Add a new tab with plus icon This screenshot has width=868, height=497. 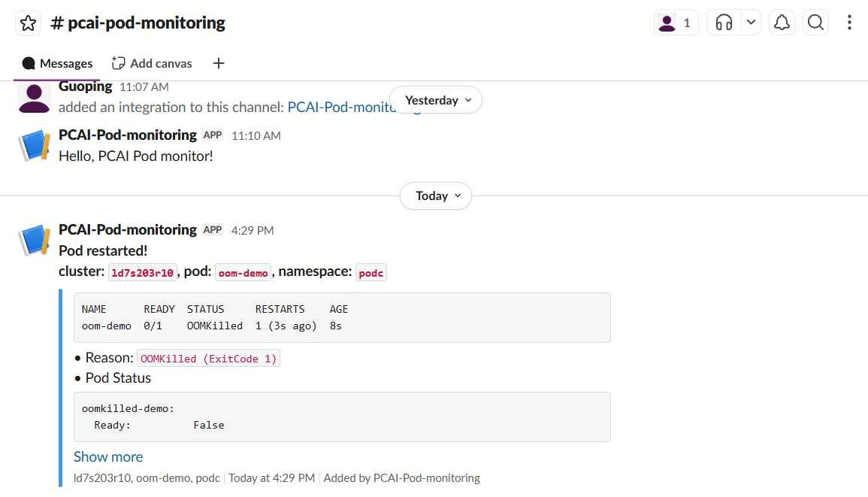(219, 63)
